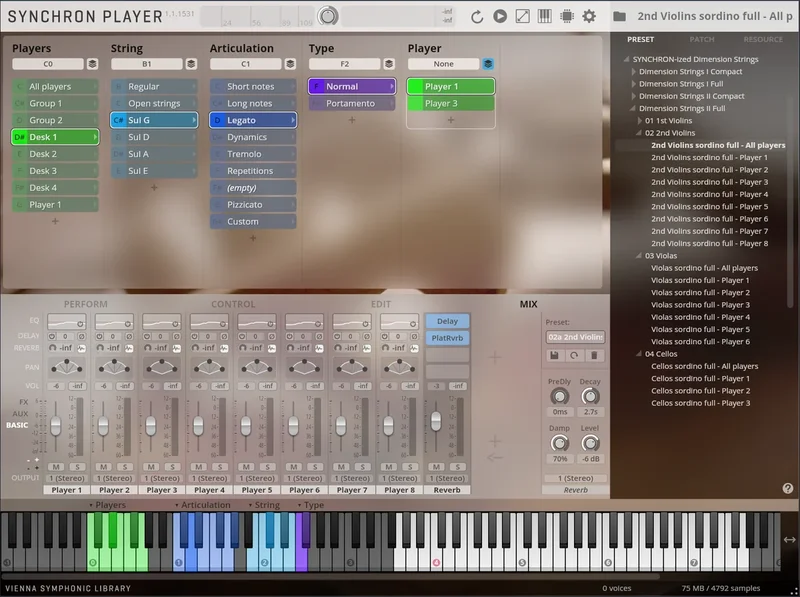Switch to the CONTROL tab

click(233, 304)
